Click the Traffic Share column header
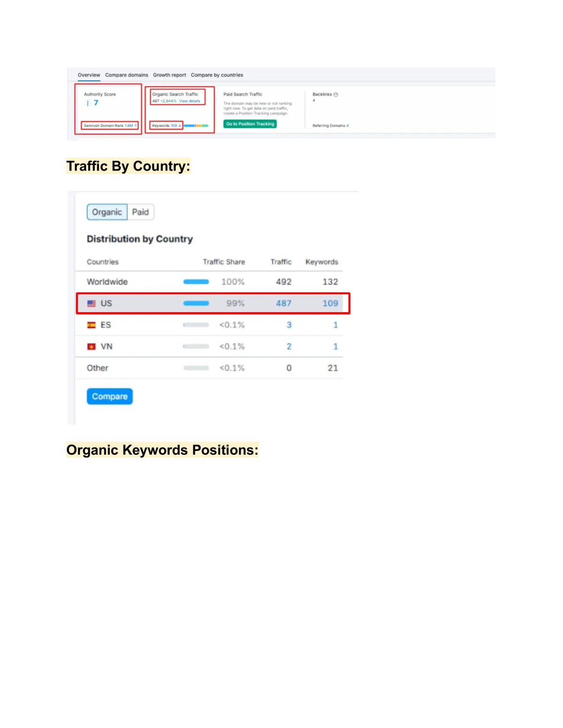This screenshot has width=563, height=728. click(224, 262)
